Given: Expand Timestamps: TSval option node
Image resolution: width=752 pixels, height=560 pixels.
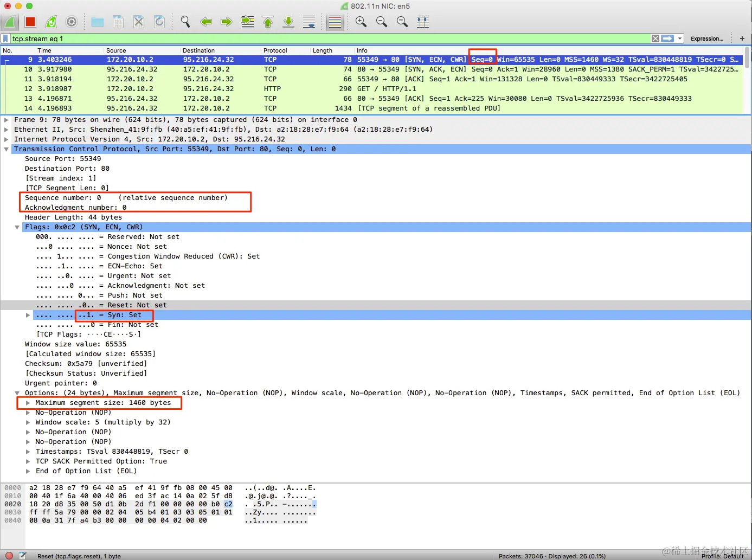Looking at the screenshot, I should tap(28, 452).
